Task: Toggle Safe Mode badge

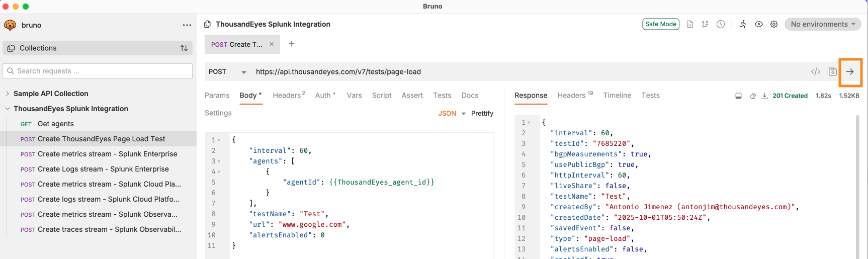Action: point(660,24)
